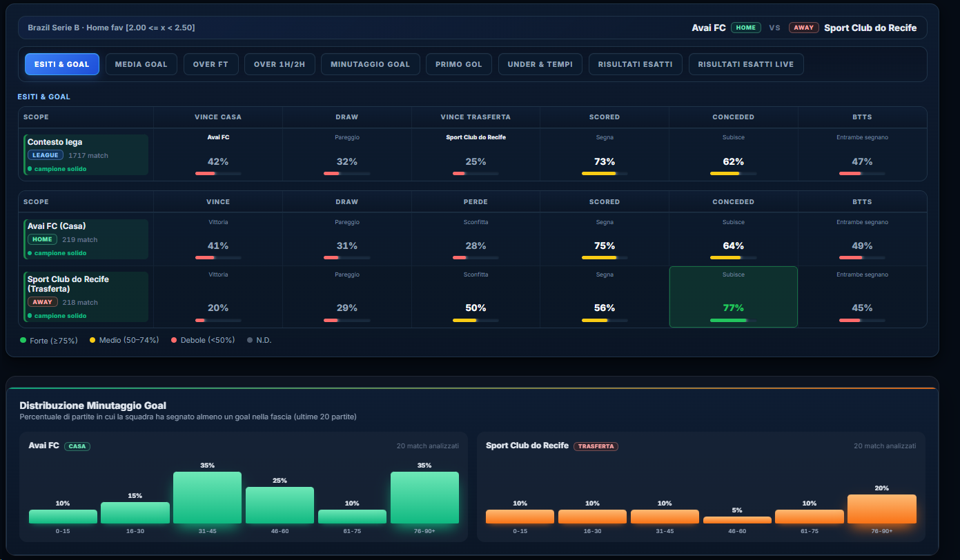Click the 56% Segna value for Sport Club
The image size is (960, 560).
pyautogui.click(x=605, y=308)
